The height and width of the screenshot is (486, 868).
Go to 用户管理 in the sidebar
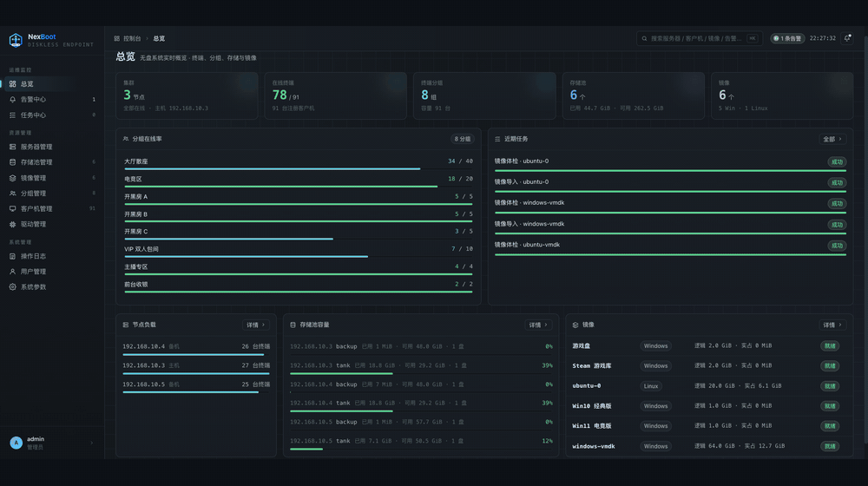pyautogui.click(x=52, y=272)
